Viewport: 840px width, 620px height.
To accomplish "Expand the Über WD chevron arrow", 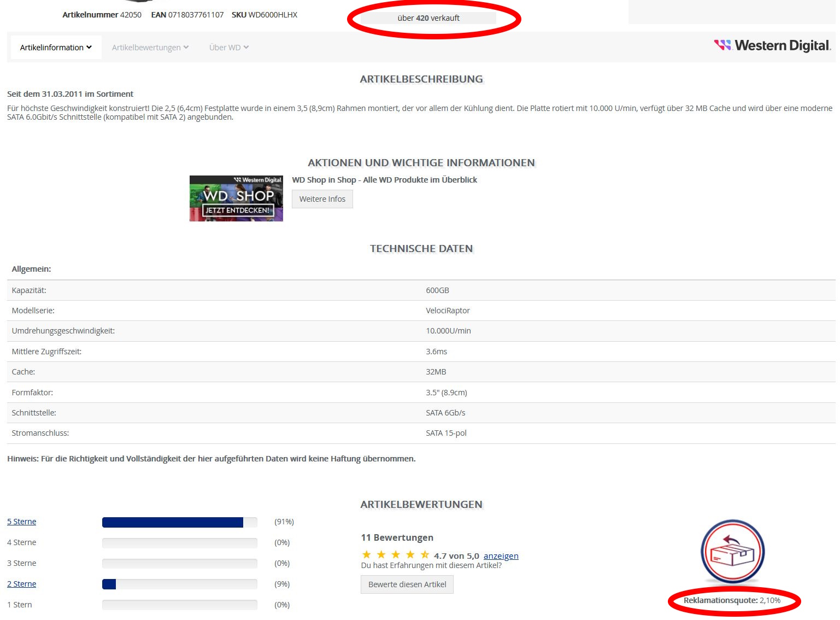I will 246,47.
